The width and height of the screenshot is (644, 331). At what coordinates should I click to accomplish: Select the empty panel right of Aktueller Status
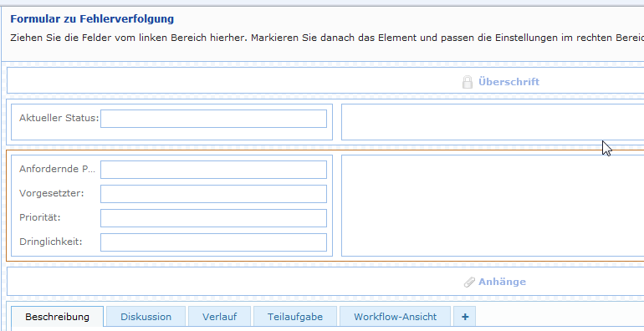pos(493,122)
